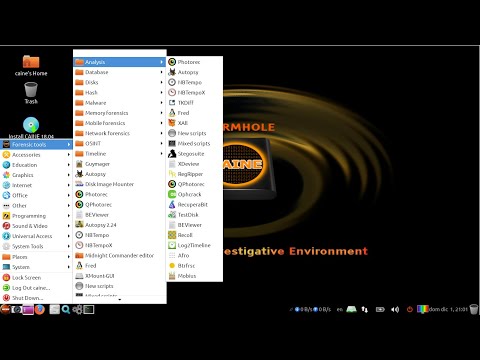480x360 pixels.
Task: Open the purple file manager icon in taskbar
Action: (x=28, y=310)
